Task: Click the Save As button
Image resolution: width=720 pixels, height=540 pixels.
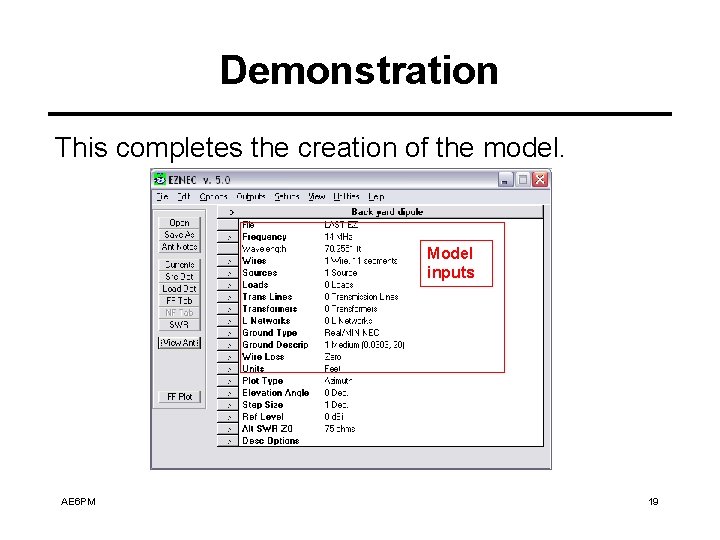Action: [x=179, y=235]
